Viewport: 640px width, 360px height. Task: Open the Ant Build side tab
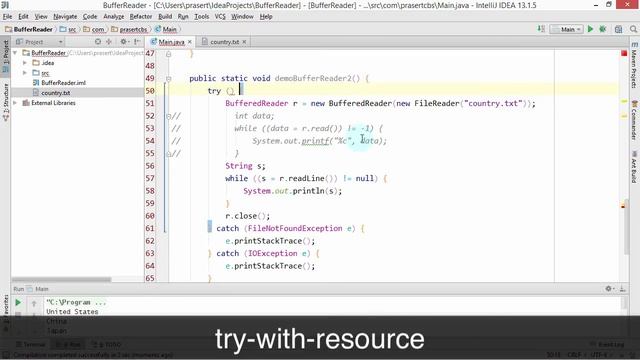tap(634, 167)
